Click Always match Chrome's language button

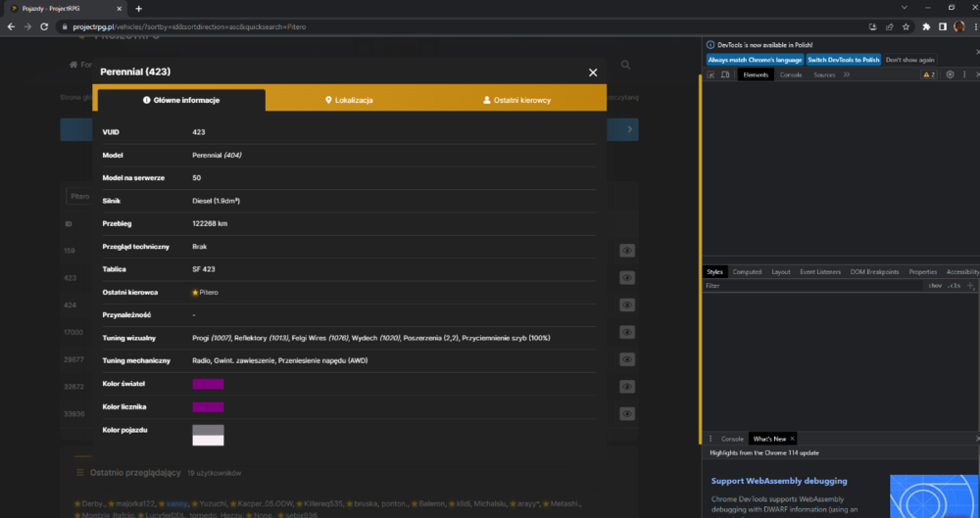click(x=755, y=60)
